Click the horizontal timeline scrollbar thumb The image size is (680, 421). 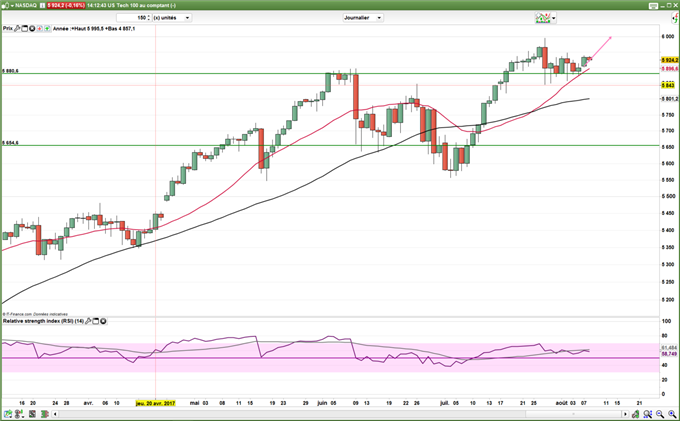tap(573, 414)
